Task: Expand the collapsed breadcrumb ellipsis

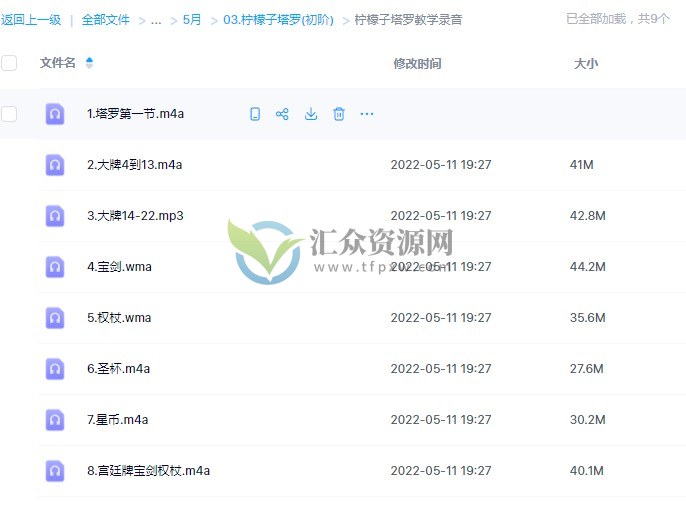Action: (156, 19)
